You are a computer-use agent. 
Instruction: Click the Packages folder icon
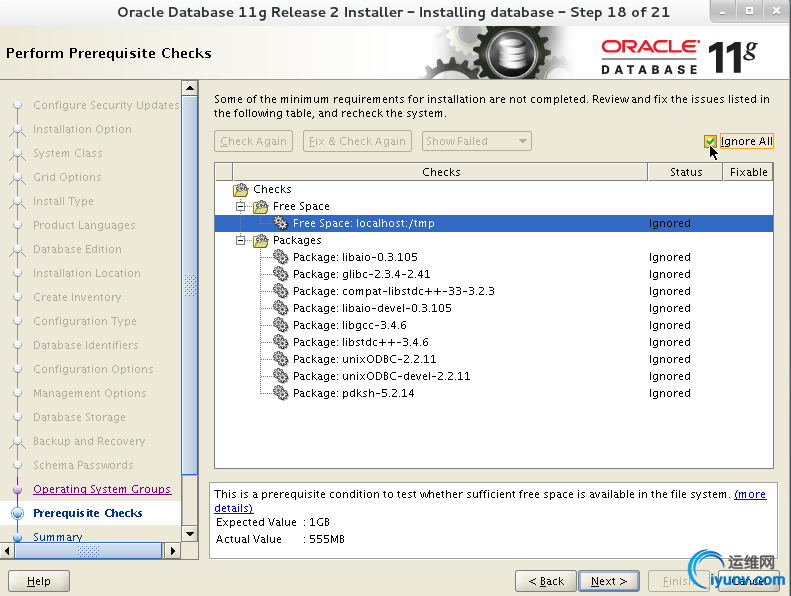pyautogui.click(x=260, y=240)
